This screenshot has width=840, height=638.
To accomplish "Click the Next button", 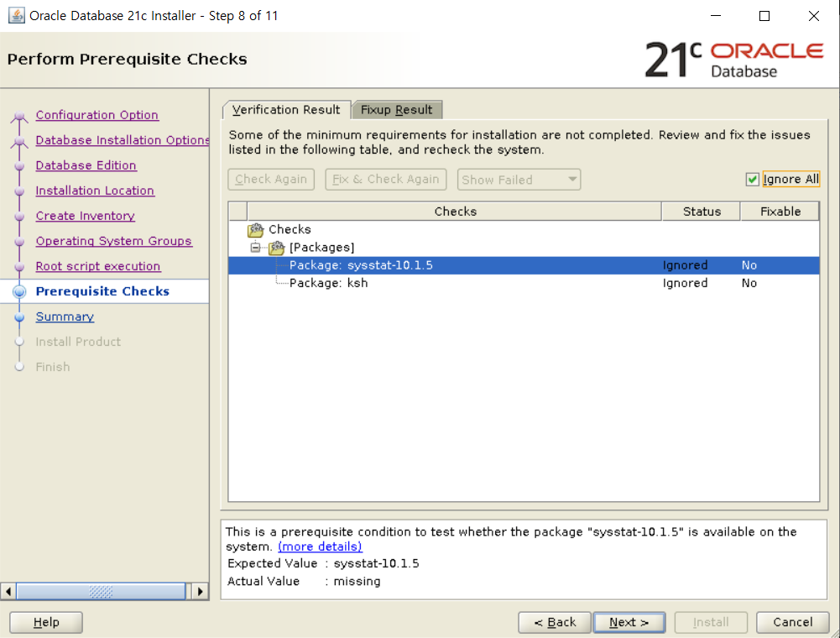I will [629, 622].
